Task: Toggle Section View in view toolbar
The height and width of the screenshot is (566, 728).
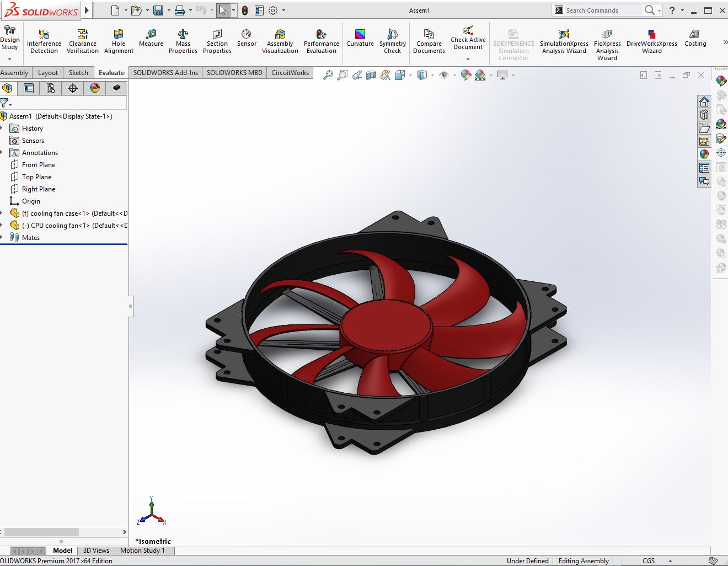Action: (x=371, y=75)
